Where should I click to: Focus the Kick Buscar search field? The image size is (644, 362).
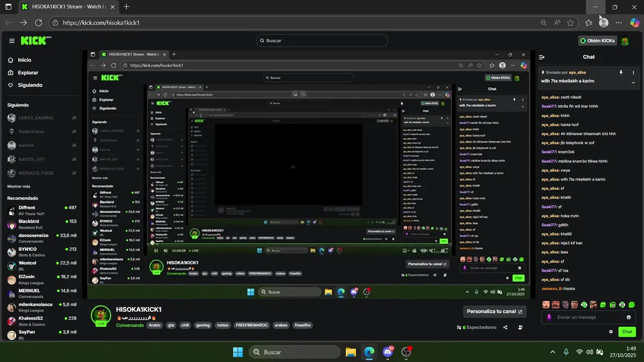[x=321, y=41]
